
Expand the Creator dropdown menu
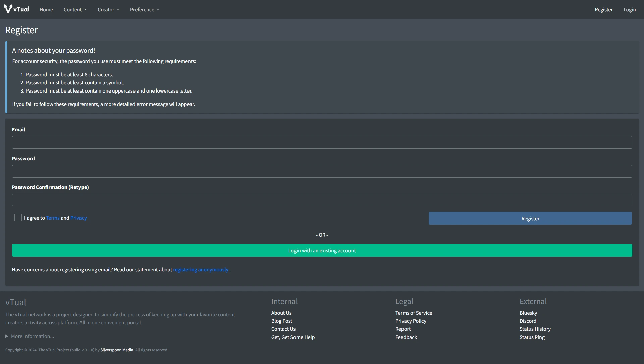click(x=108, y=10)
